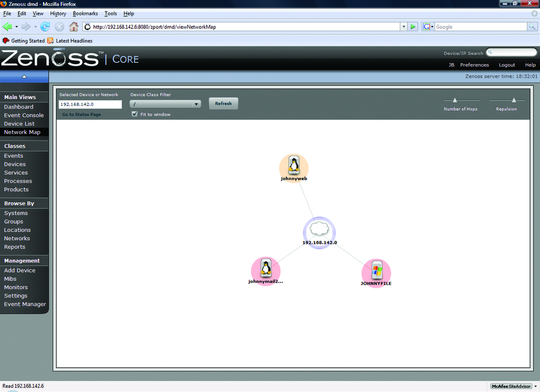Select the johnnymail2 penguin device icon
The height and width of the screenshot is (392, 540).
tap(266, 269)
